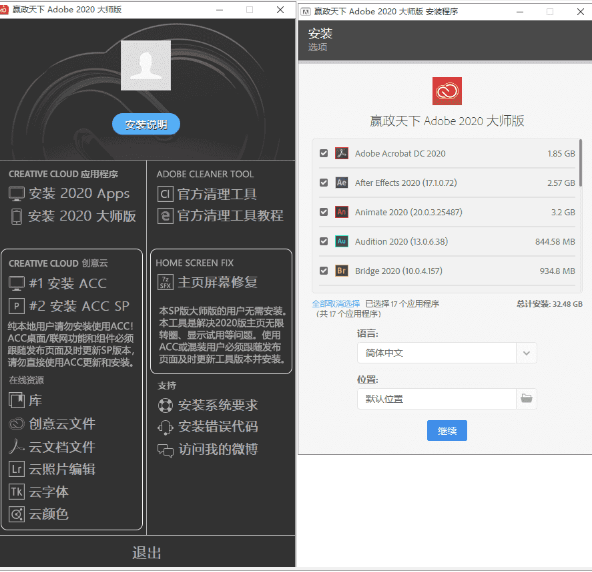Uncheck Adobe Acrobat DC 2020 checkbox
This screenshot has width=592, height=572.
click(324, 153)
